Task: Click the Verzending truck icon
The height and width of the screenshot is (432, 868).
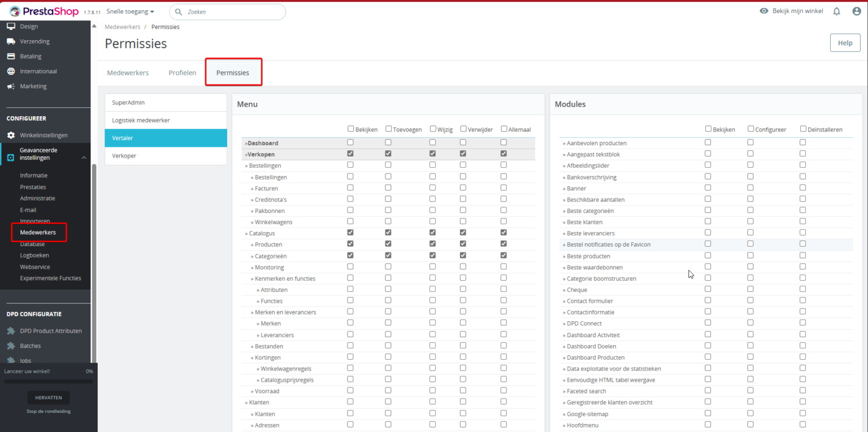Action: pos(10,41)
